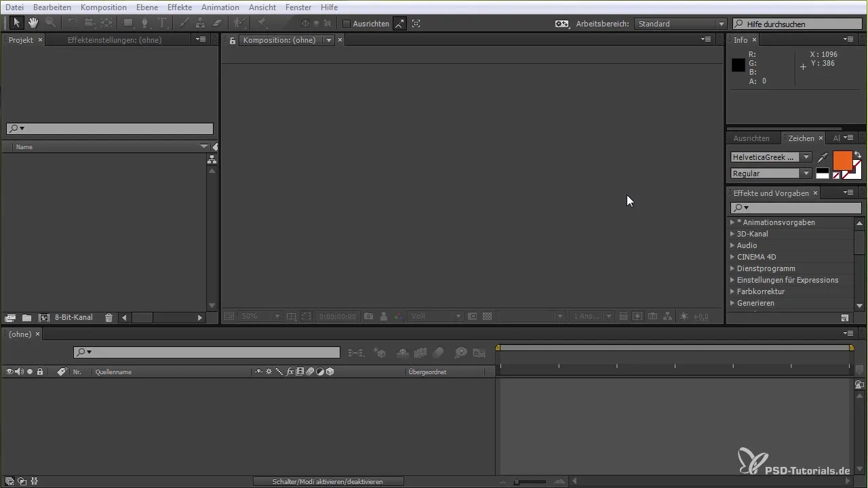Screen dimensions: 868x488
Task: Create new composition icon in Projekt panel
Action: point(44,317)
